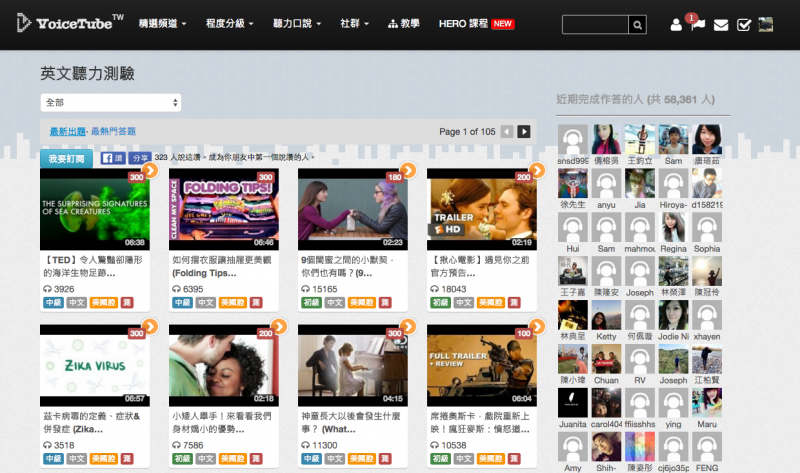The width and height of the screenshot is (800, 473).
Task: Go to next page arrow
Action: point(524,132)
